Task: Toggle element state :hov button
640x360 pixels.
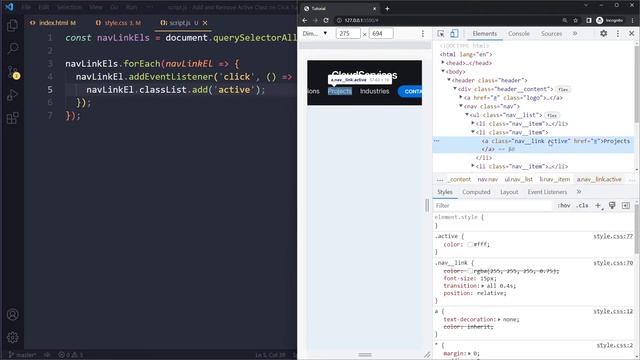Action: (564, 206)
